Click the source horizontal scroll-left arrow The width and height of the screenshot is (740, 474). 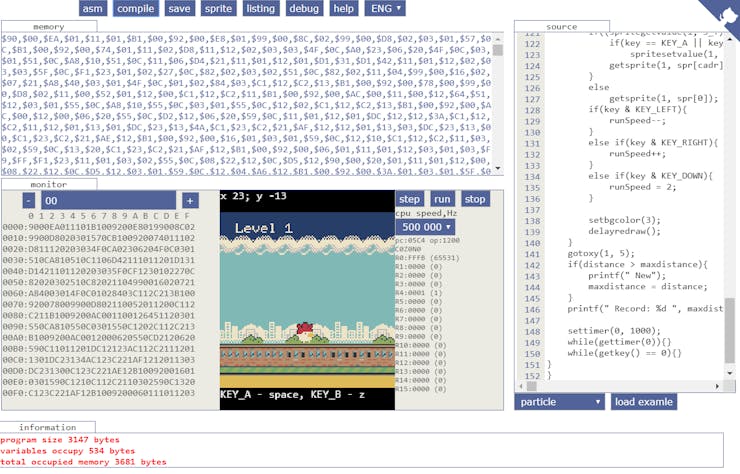click(x=521, y=386)
